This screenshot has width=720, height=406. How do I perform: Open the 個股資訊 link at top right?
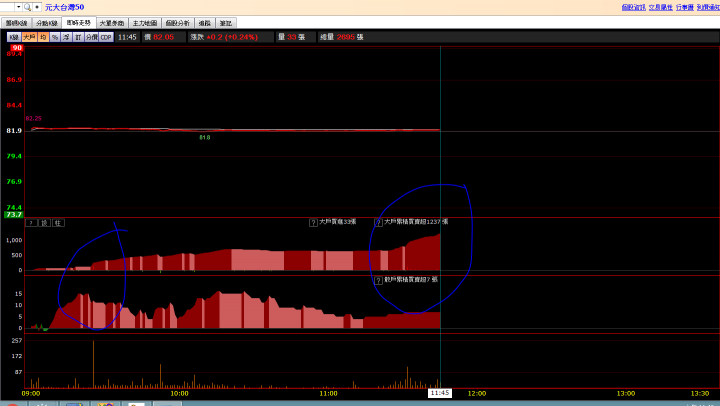point(634,7)
